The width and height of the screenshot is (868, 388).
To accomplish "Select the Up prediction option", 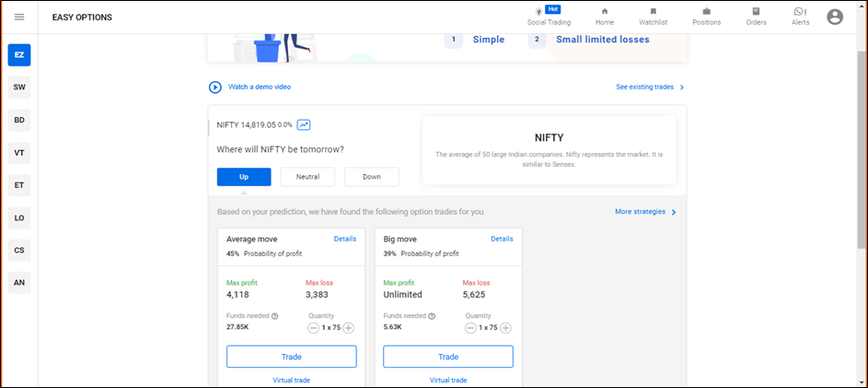I will coord(244,177).
